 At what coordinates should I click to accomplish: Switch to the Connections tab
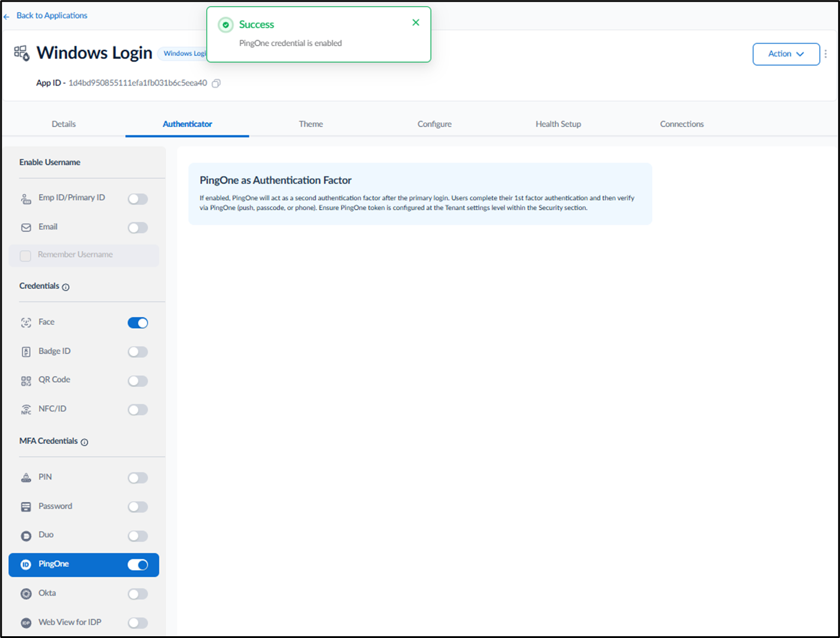point(682,124)
